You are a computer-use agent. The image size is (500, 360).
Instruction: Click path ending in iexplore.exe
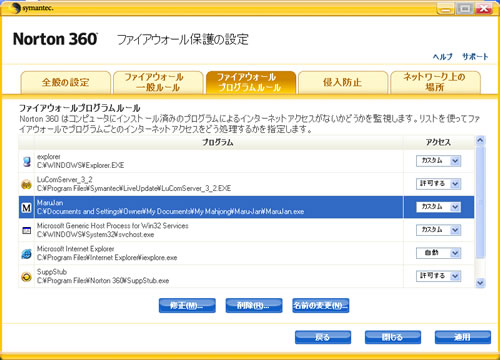coord(107,258)
